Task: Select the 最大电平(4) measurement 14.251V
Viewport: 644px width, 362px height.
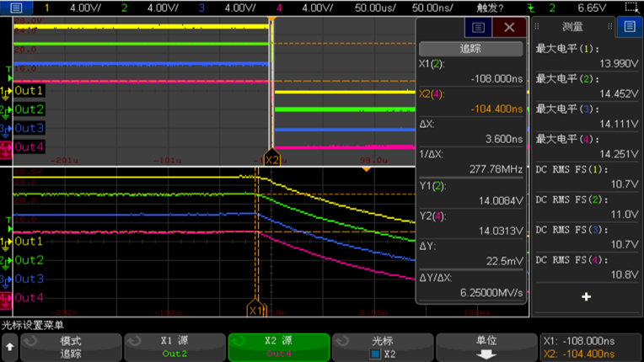Action: tap(587, 146)
